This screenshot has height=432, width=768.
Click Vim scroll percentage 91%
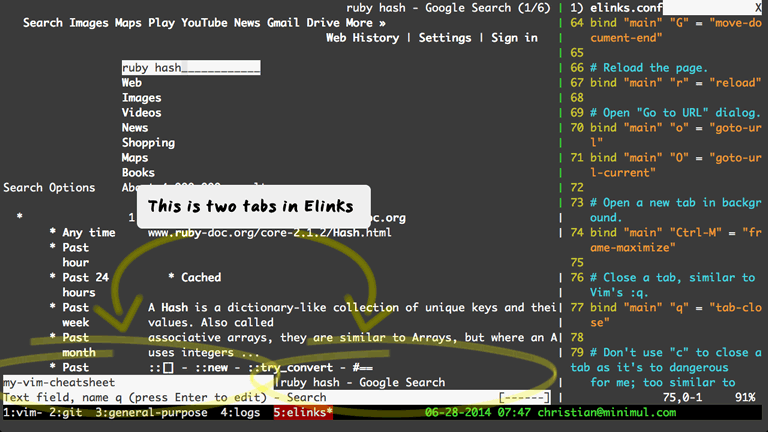tap(745, 398)
